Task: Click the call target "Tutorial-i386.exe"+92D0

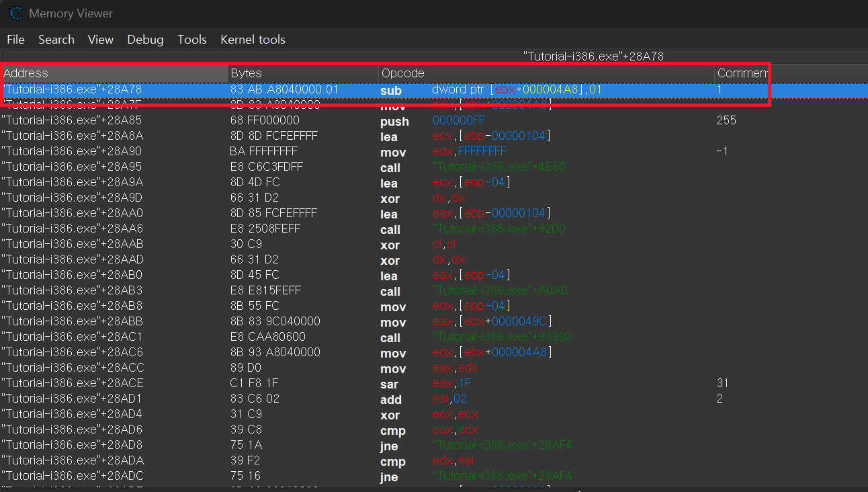Action: point(501,229)
